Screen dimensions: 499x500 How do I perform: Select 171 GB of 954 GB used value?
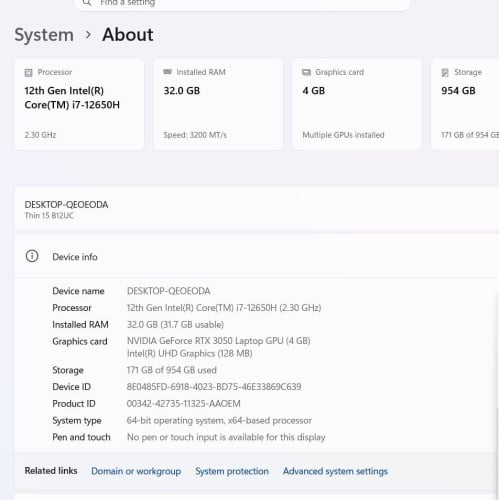(x=172, y=370)
